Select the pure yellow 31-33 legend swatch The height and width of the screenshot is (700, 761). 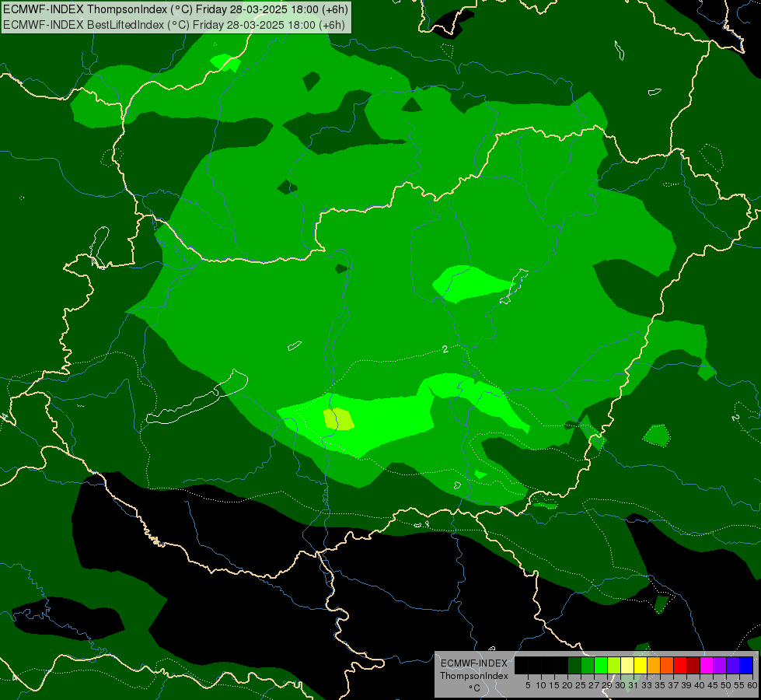(641, 665)
